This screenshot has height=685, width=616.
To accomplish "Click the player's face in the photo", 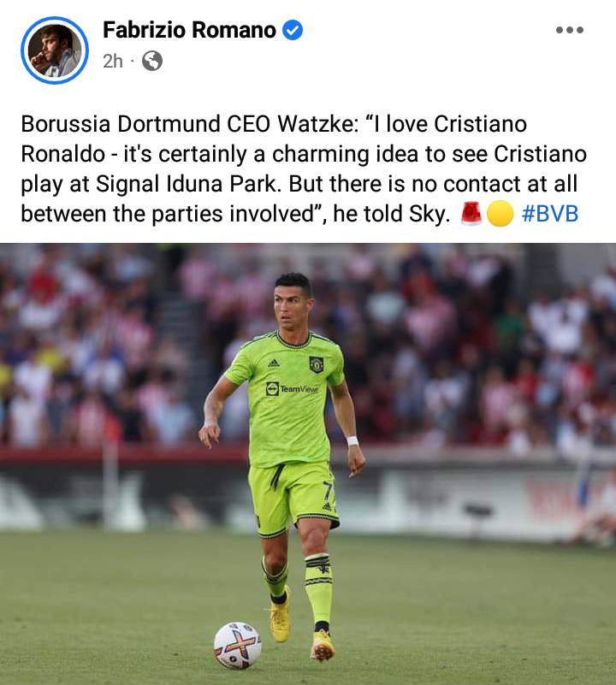I will pyautogui.click(x=293, y=308).
